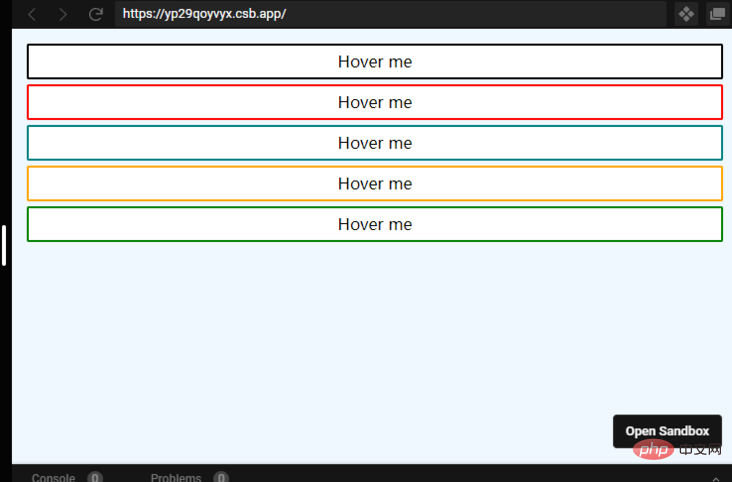Viewport: 732px width, 482px height.
Task: Click the teal-bordered Hover me button
Action: (x=374, y=143)
